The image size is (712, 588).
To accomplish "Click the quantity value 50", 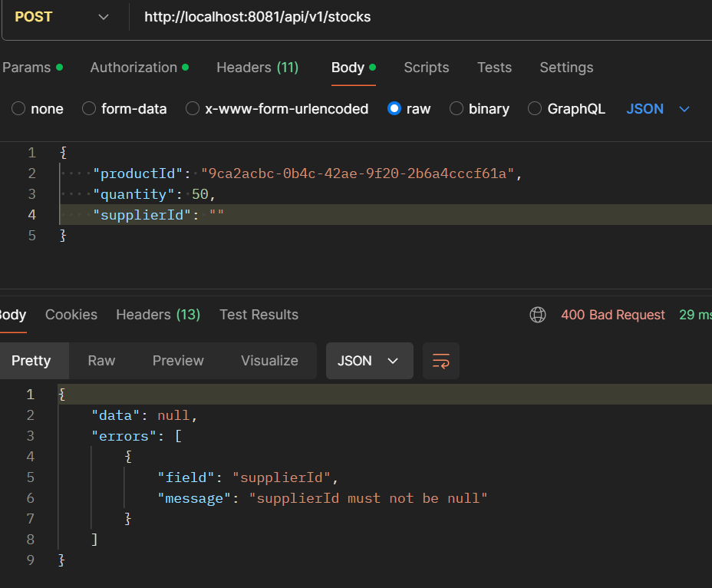I will tap(199, 194).
